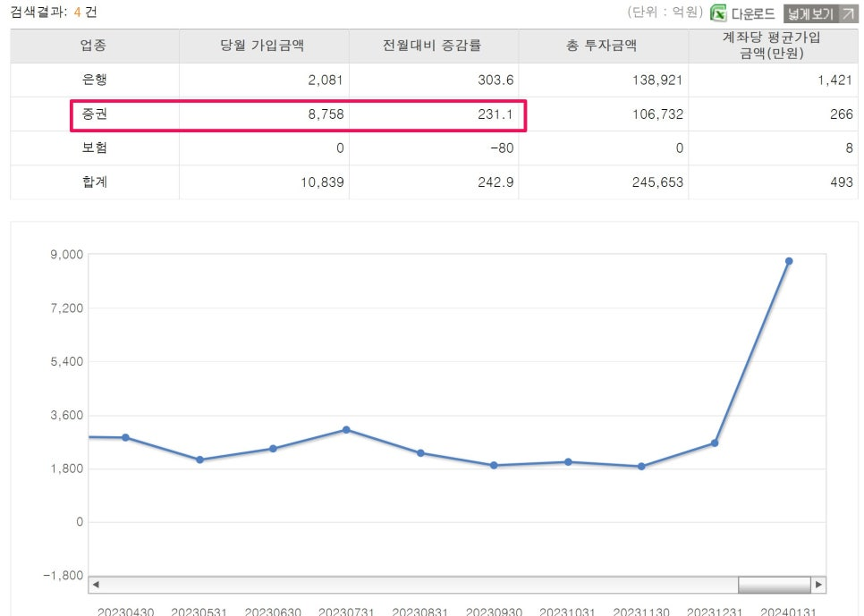Click the 20231231 data point on chart
864x616 pixels.
[715, 443]
